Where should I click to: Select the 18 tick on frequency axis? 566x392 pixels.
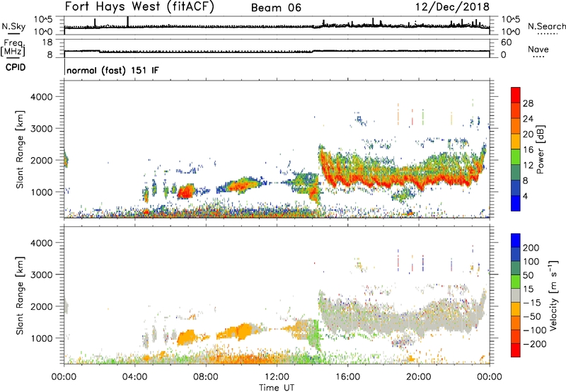(47, 42)
